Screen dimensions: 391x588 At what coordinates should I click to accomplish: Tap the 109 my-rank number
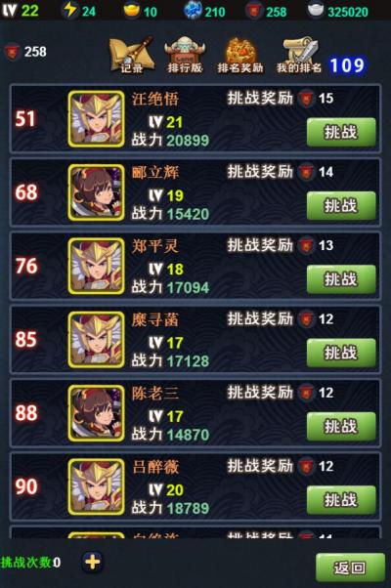(x=347, y=65)
